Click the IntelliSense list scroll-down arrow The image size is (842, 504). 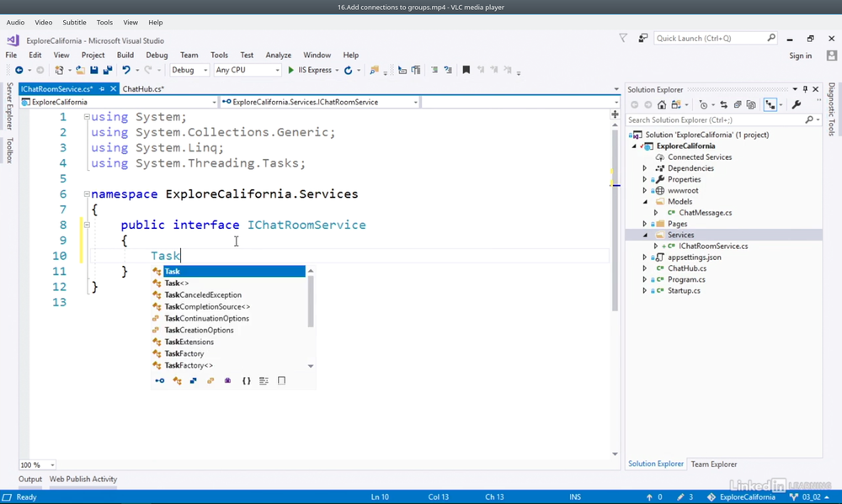311,366
